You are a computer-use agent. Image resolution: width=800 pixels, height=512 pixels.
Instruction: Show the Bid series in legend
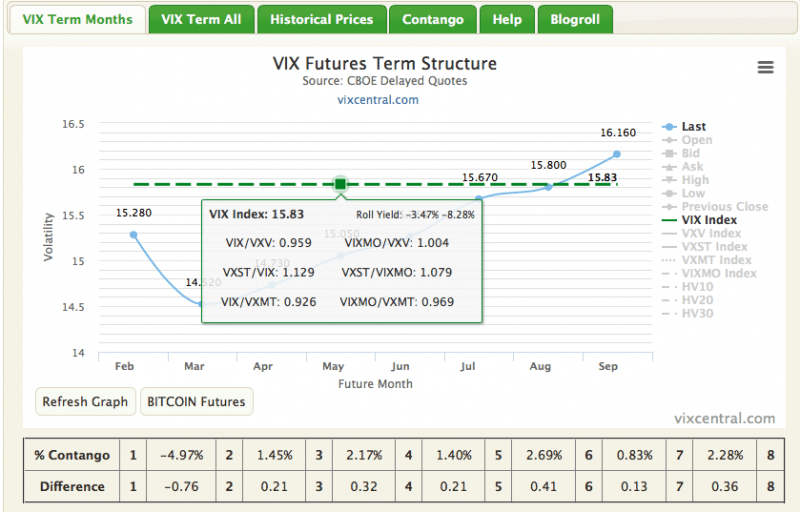[x=691, y=154]
